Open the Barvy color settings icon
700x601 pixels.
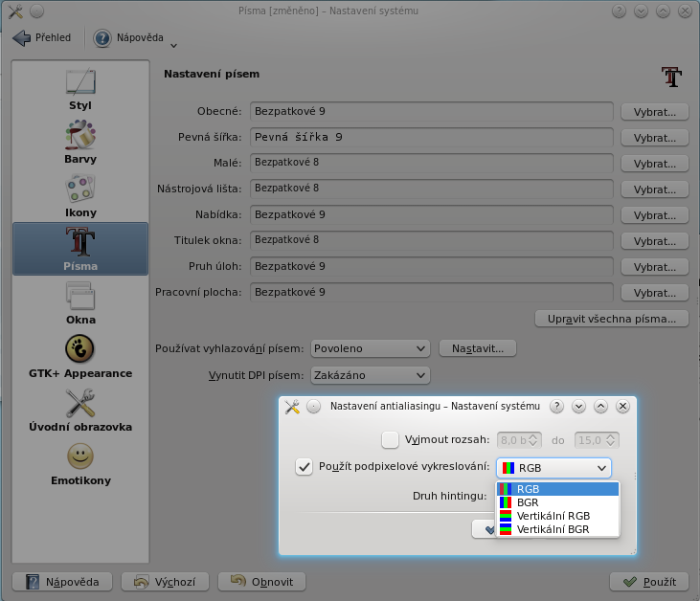click(80, 142)
